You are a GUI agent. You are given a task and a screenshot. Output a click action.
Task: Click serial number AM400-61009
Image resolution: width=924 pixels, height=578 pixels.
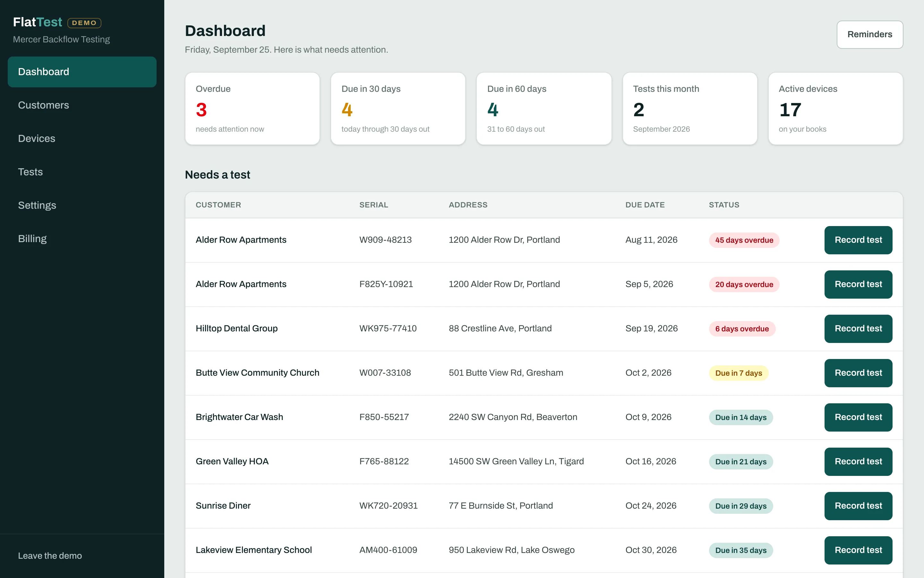coord(388,550)
